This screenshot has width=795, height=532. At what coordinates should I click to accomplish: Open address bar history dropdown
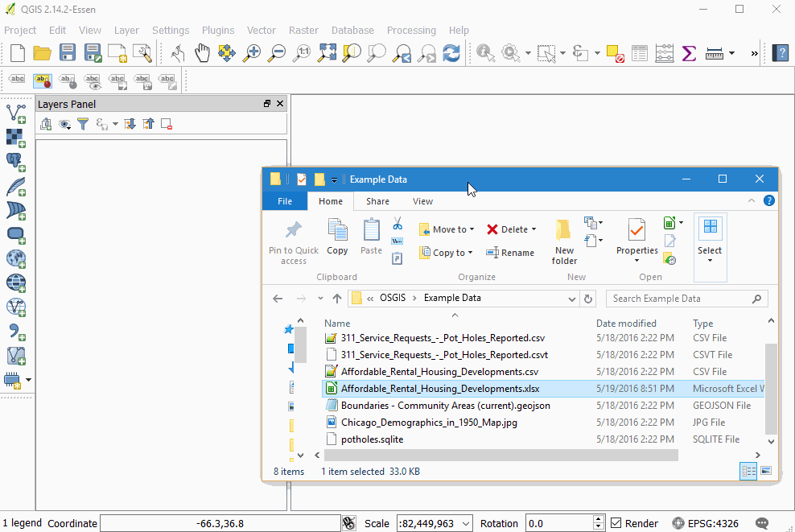572,299
